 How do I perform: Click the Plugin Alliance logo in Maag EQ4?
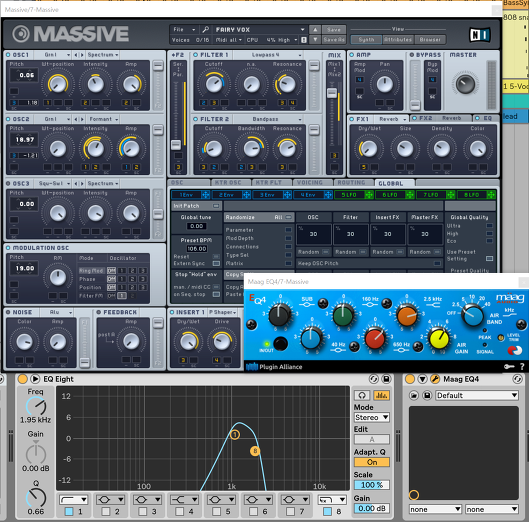coord(274,367)
